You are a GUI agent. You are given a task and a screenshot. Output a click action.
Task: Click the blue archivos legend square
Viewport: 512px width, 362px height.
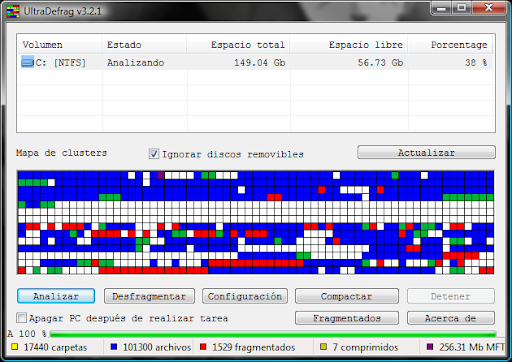[114, 347]
